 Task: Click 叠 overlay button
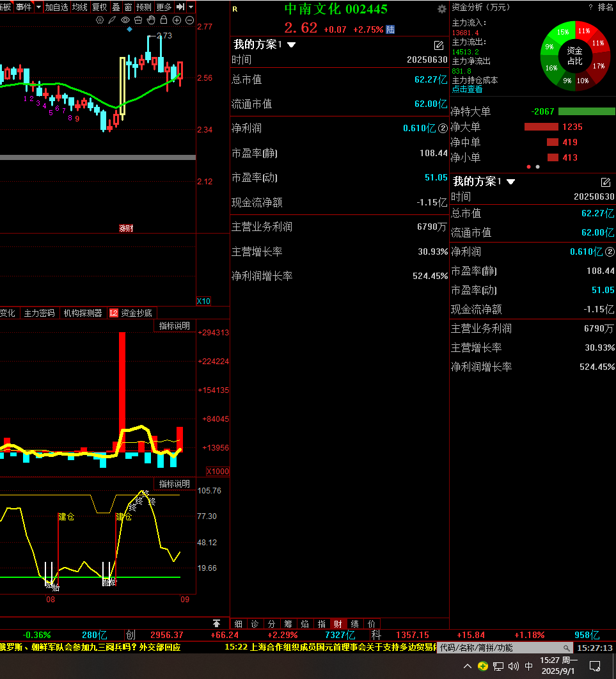[116, 7]
